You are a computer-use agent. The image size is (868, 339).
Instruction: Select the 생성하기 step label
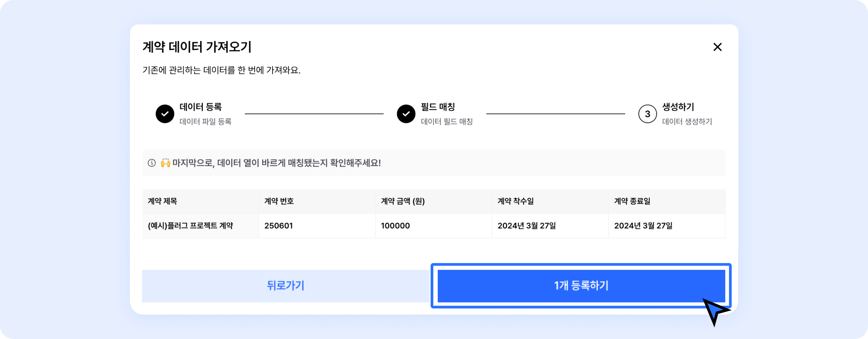point(678,107)
